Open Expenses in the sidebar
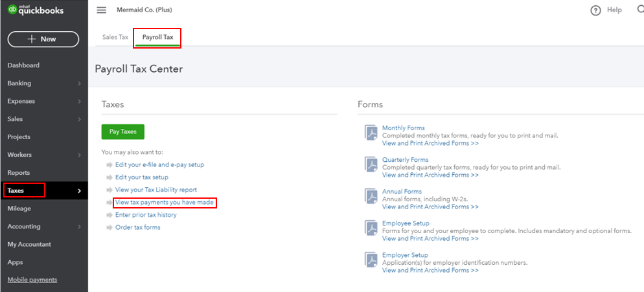This screenshot has height=292, width=644. click(21, 101)
